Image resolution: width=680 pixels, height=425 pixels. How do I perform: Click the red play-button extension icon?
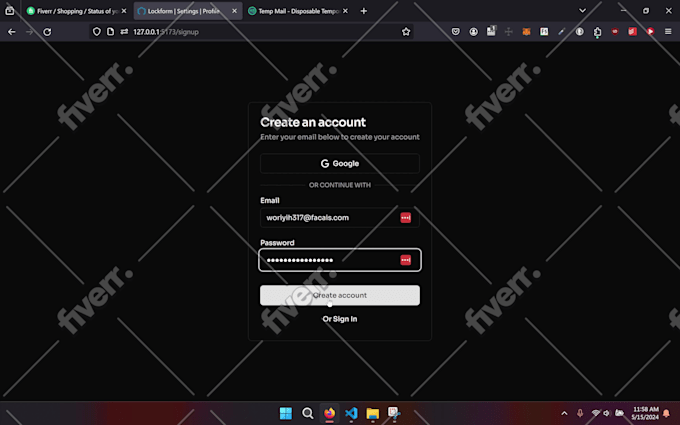pyautogui.click(x=651, y=32)
